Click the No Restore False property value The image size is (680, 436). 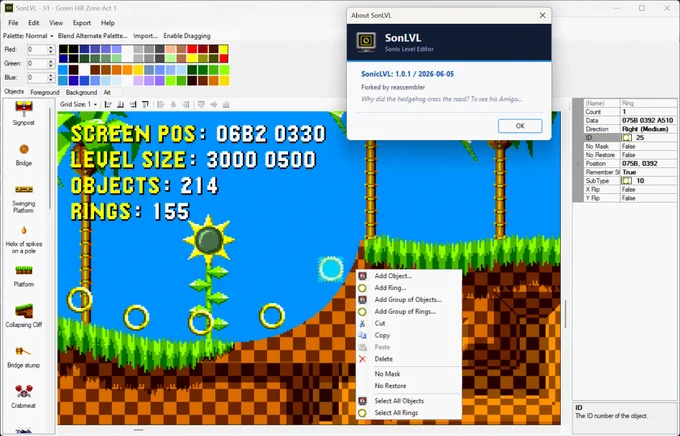(648, 155)
